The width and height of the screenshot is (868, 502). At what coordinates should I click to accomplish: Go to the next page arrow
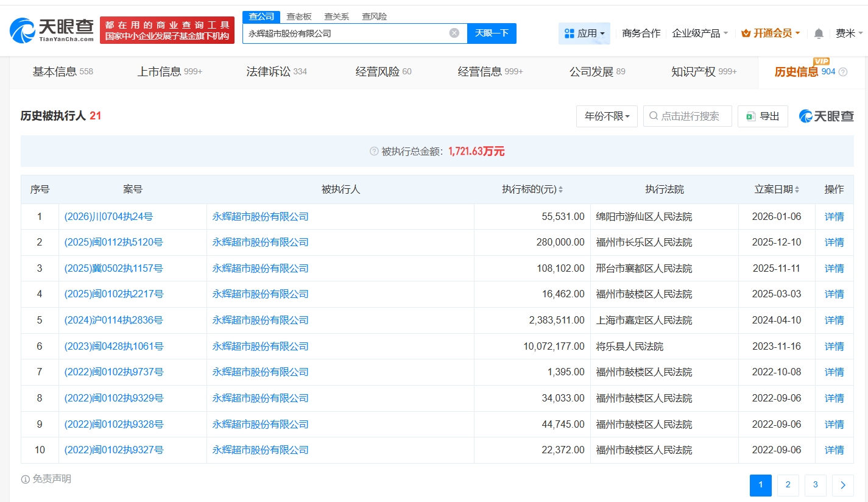(843, 485)
